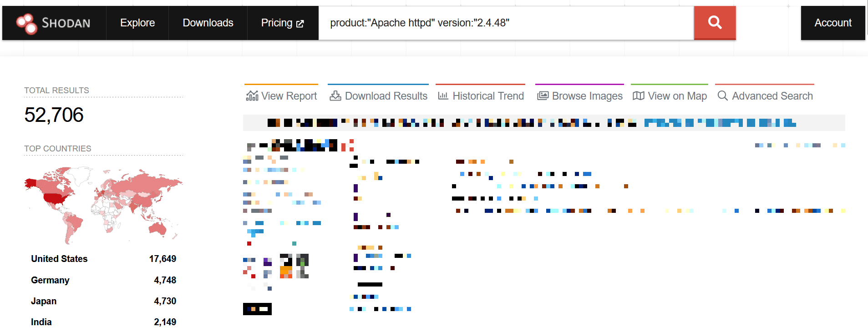Viewport: 868px width, 332px height.
Task: Click the Japan count 4,730
Action: [165, 301]
